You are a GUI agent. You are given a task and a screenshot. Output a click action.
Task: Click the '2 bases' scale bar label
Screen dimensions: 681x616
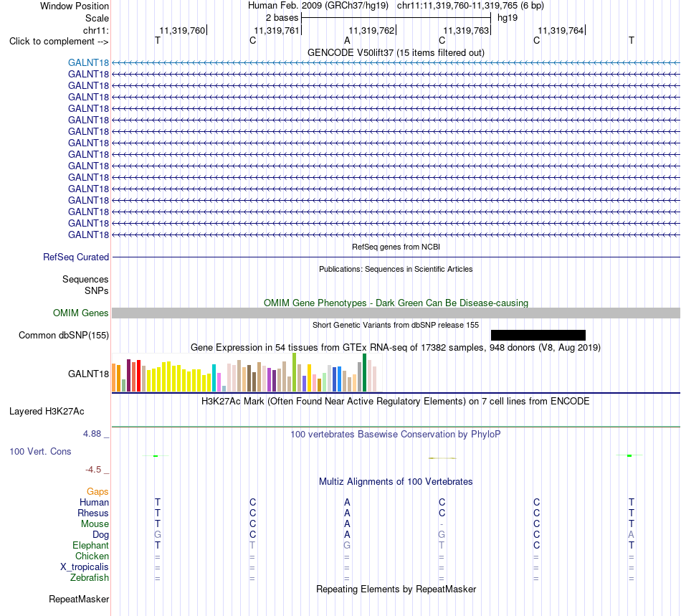[282, 18]
